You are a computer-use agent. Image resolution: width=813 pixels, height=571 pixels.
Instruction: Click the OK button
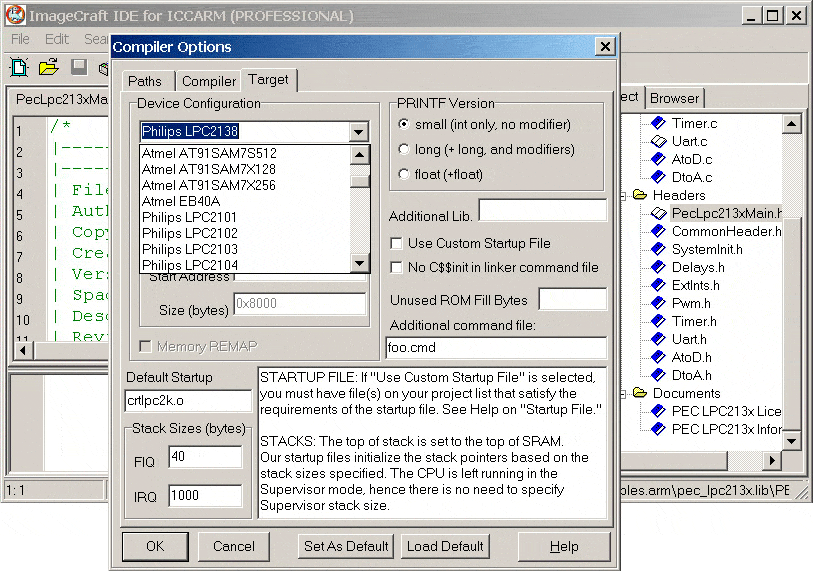click(155, 546)
